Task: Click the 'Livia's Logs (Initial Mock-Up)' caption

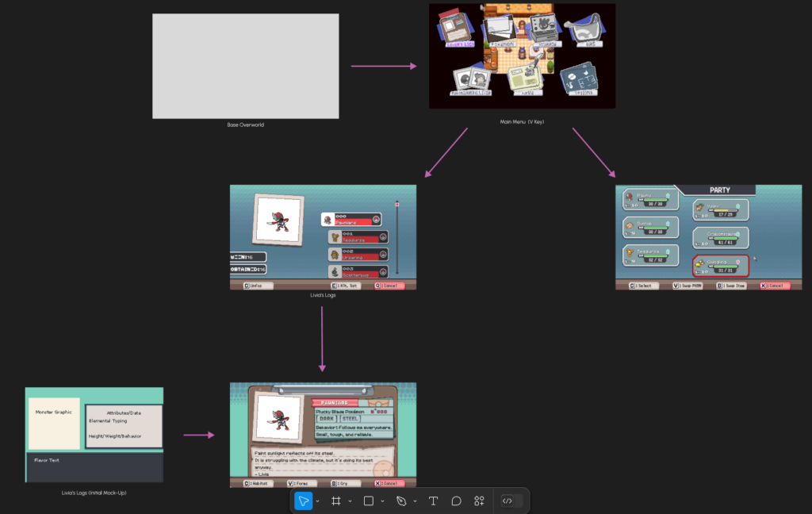Action: [x=94, y=493]
